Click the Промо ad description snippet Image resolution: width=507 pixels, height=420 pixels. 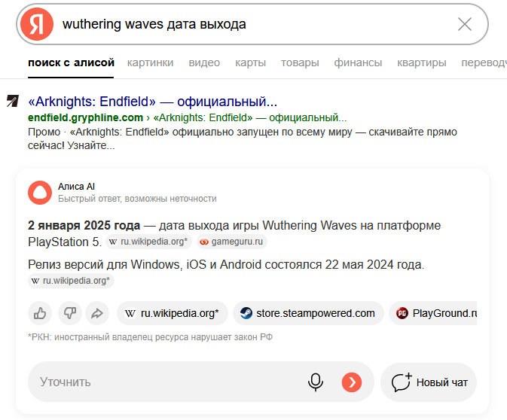242,138
